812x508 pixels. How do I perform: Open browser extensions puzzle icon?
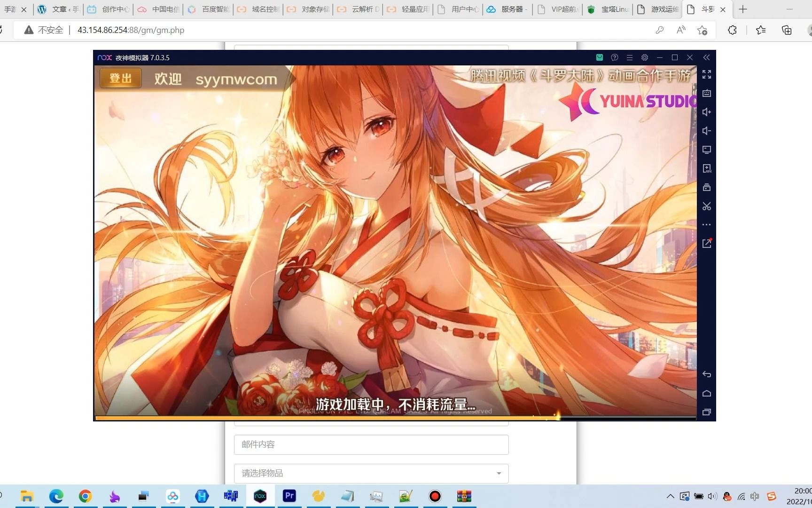coord(732,30)
